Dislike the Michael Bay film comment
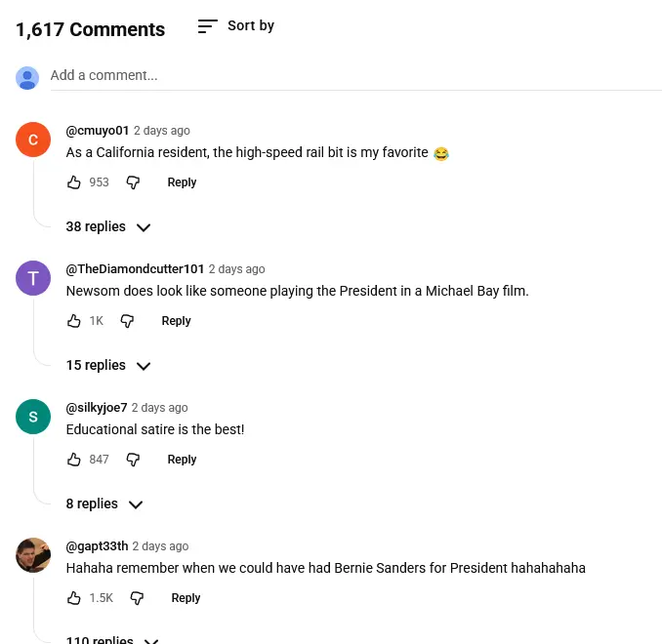 127,321
